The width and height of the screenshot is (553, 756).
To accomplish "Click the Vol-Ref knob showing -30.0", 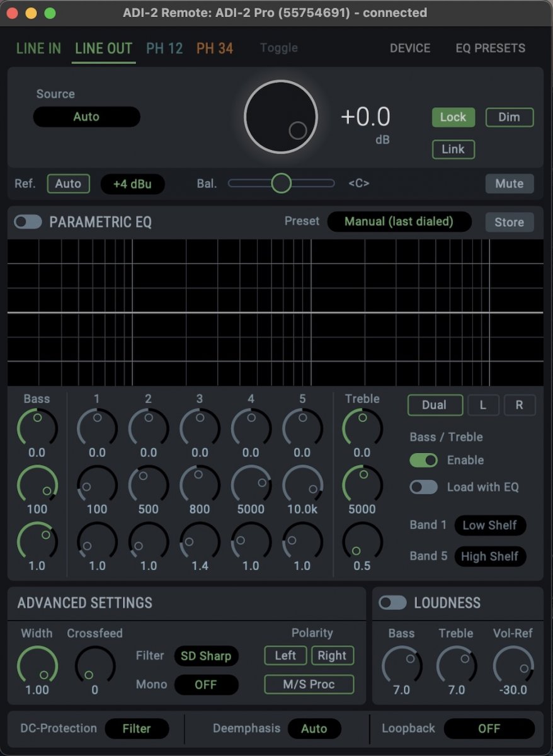I will pos(513,666).
